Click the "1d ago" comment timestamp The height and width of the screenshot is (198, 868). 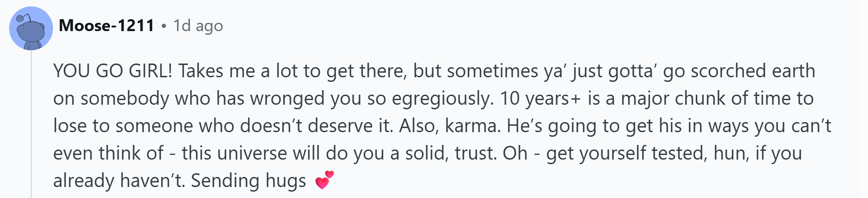[x=198, y=26]
